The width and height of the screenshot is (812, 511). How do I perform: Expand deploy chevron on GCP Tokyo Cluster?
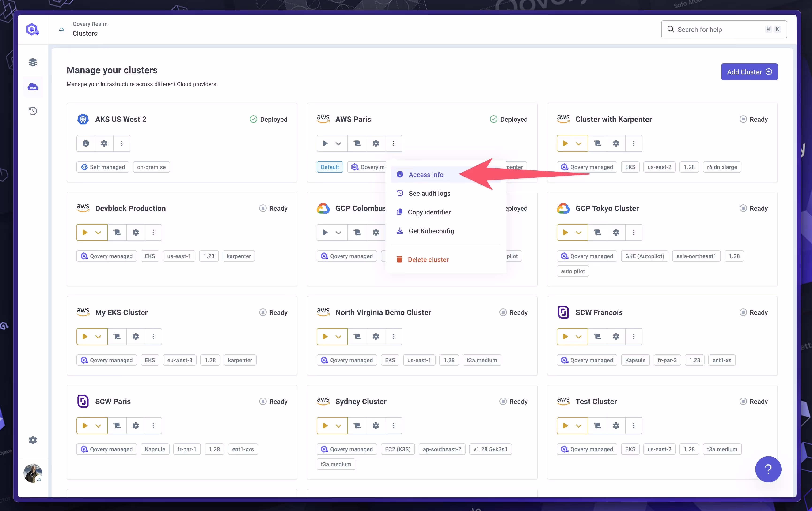[579, 232]
